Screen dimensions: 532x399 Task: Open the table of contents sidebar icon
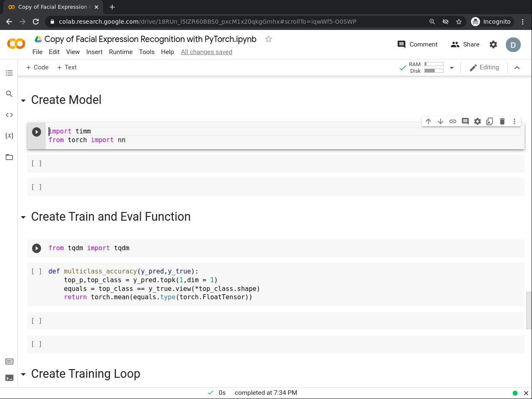[x=9, y=73]
